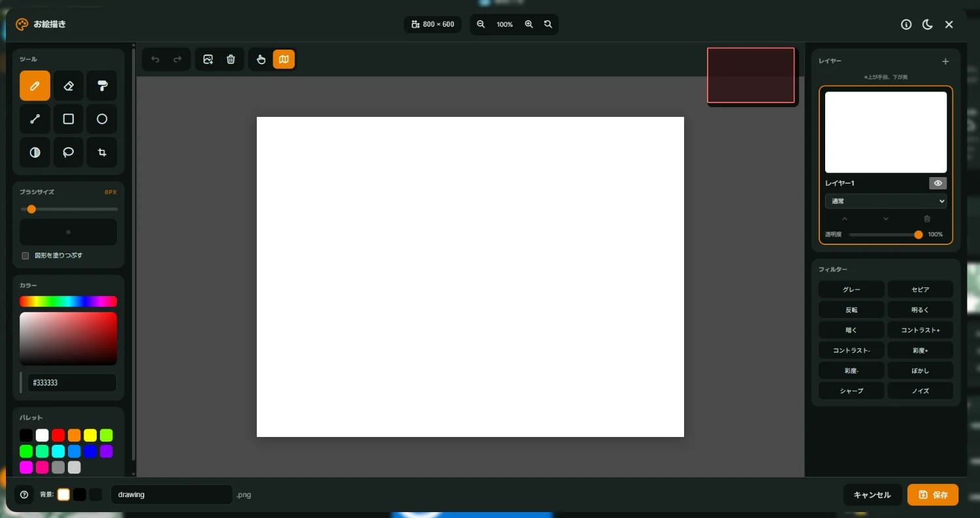The height and width of the screenshot is (518, 980).
Task: Apply the ぼかし blur filter
Action: click(x=920, y=371)
